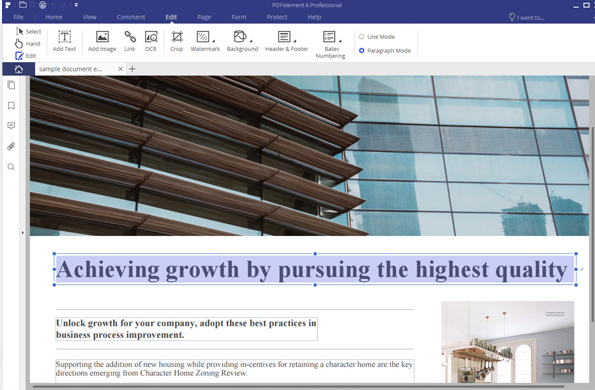Viewport: 595px width, 390px height.
Task: Click the Background tool icon
Action: 240,37
